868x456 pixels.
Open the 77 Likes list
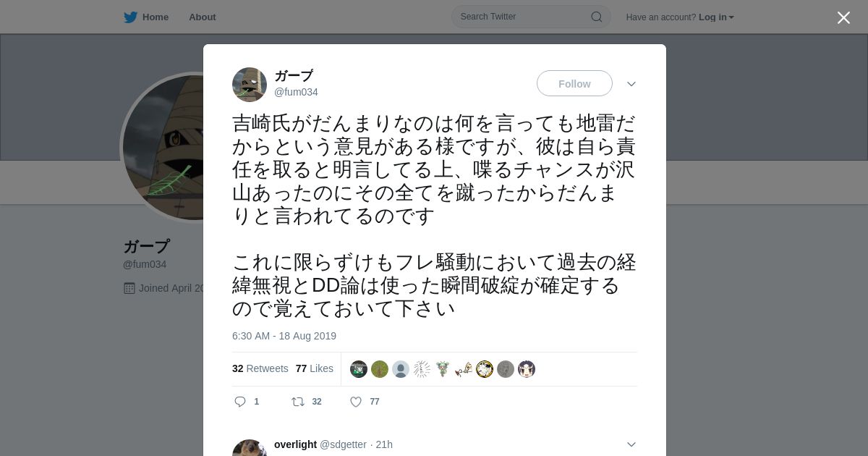pos(315,368)
